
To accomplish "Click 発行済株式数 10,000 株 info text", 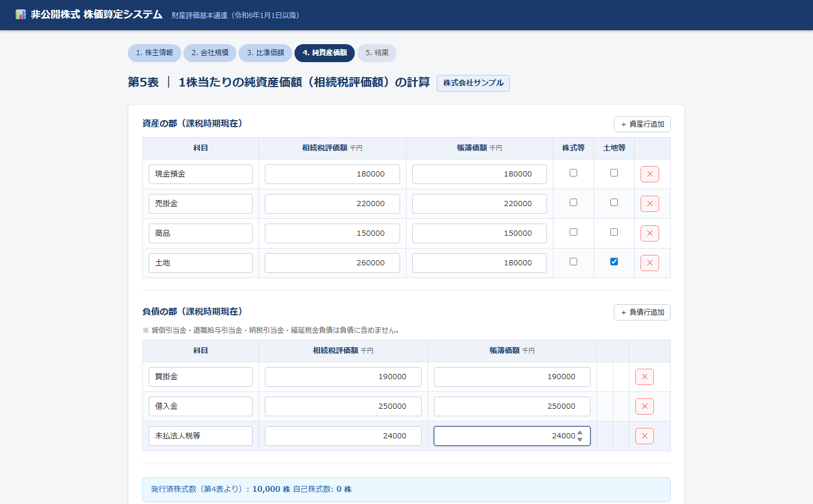I will click(x=251, y=489).
